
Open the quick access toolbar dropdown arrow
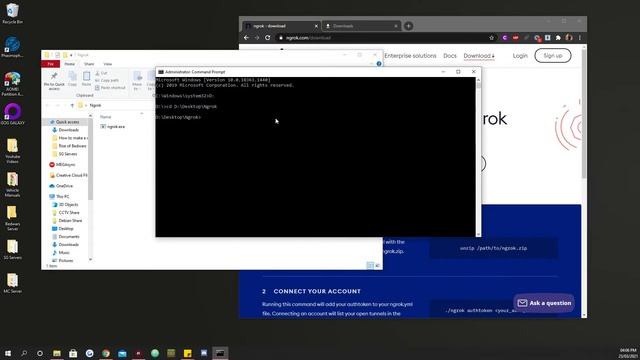(71, 55)
